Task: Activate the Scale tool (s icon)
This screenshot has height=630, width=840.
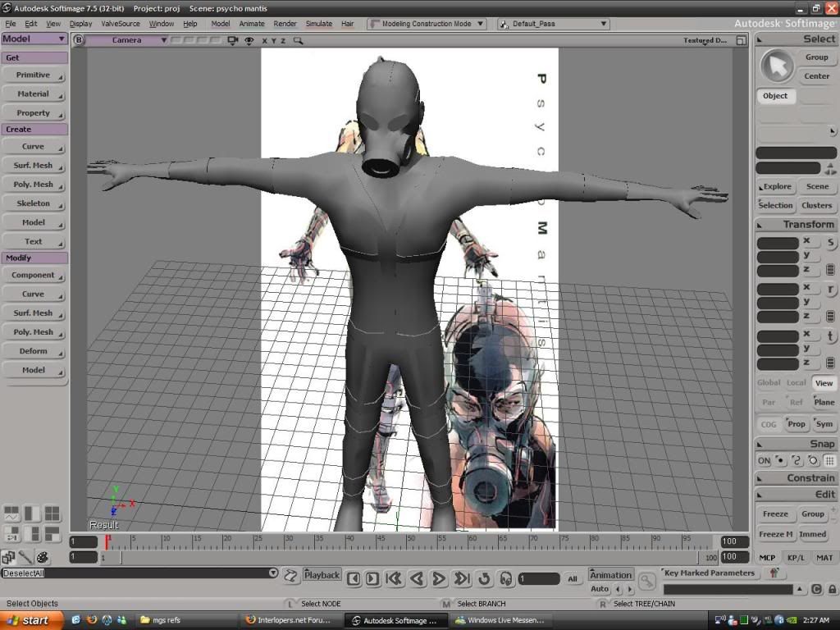Action: coord(830,243)
